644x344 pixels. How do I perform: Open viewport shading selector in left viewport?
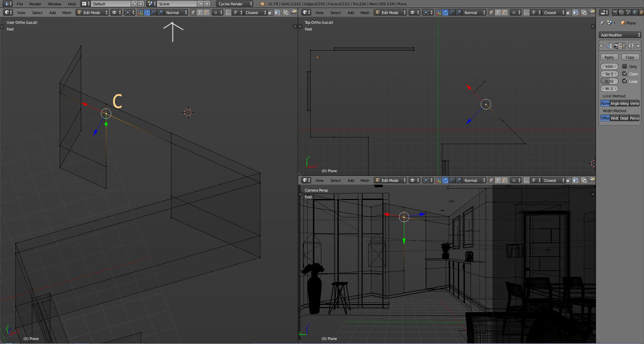click(x=116, y=12)
